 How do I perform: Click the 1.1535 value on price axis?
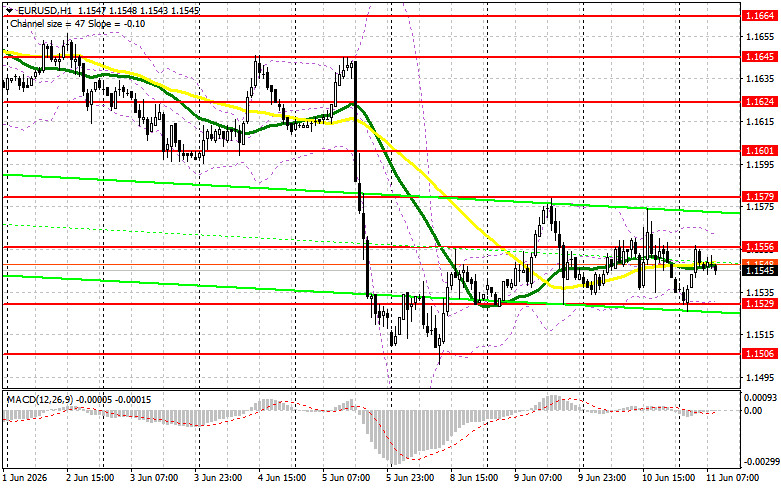760,292
